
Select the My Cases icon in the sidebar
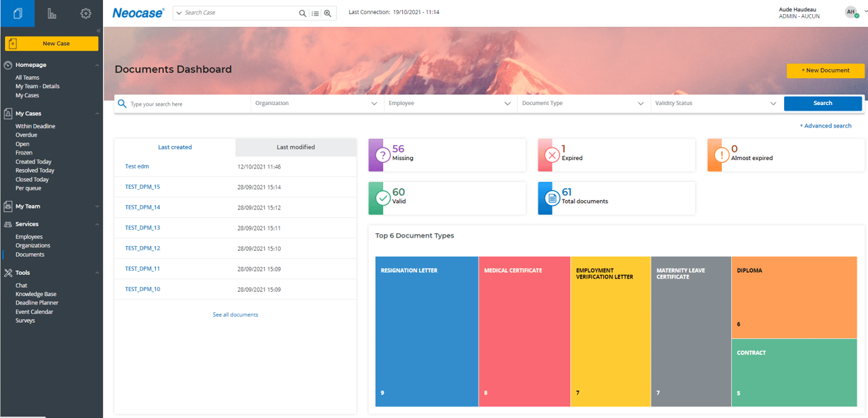click(7, 113)
